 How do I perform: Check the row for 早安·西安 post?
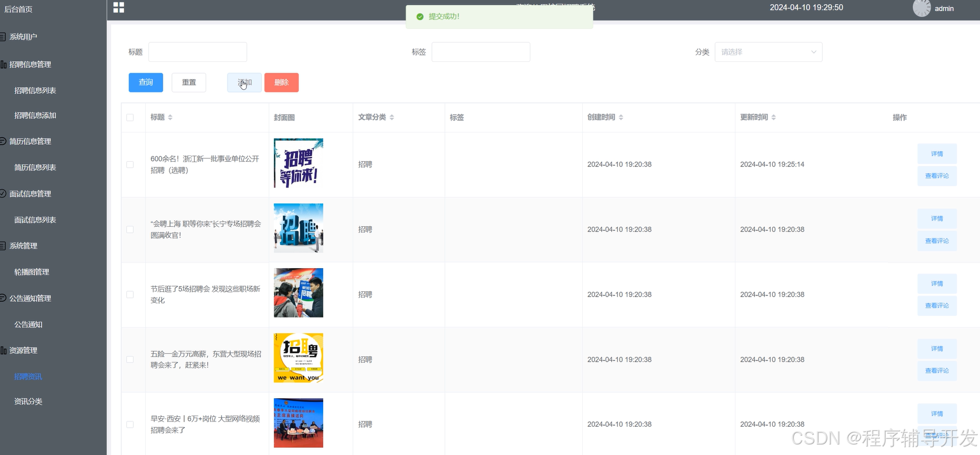click(130, 424)
